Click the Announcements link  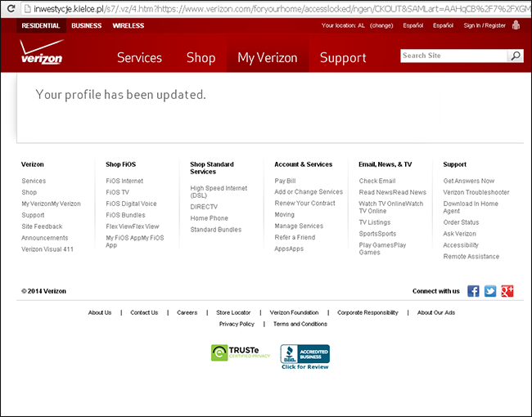coord(45,238)
